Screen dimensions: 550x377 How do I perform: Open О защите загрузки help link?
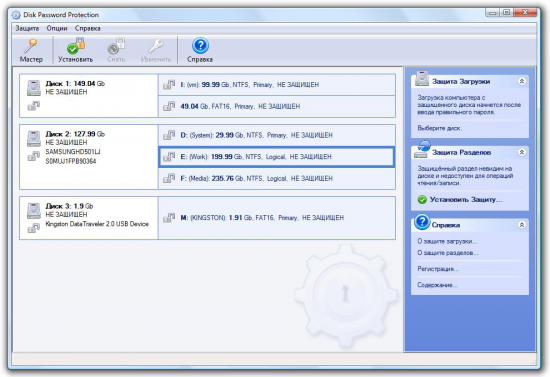click(447, 241)
